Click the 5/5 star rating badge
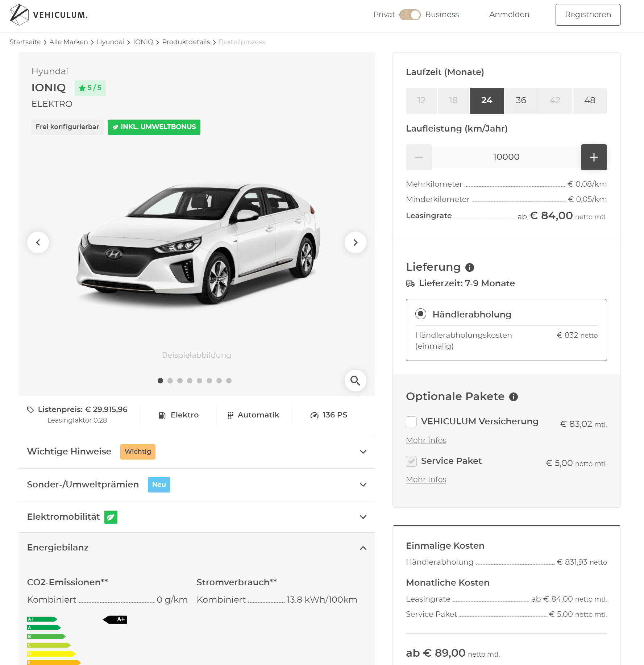 90,88
